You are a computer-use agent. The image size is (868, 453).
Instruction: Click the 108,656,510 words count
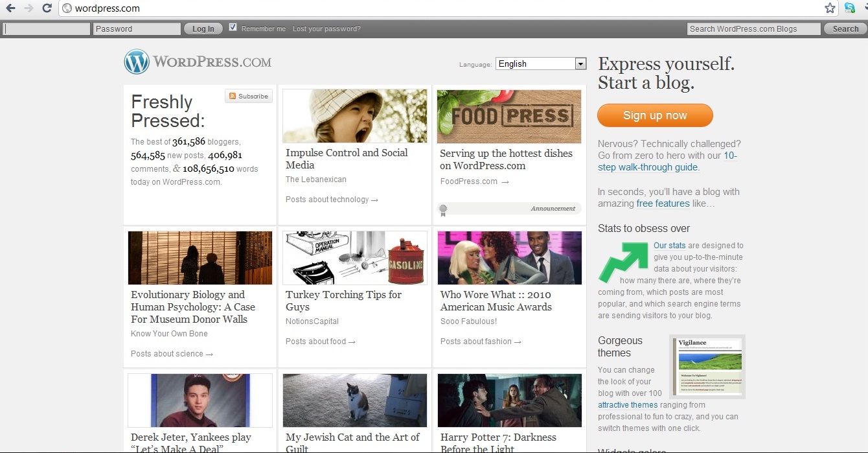209,168
